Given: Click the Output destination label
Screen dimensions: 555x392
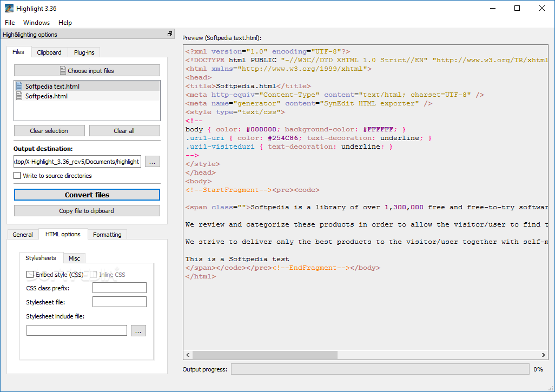Looking at the screenshot, I should [x=43, y=149].
